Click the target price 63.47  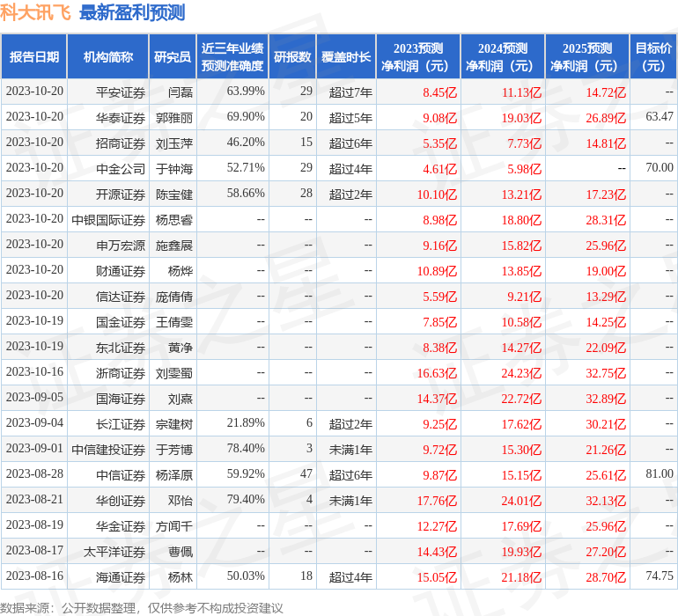pyautogui.click(x=660, y=116)
